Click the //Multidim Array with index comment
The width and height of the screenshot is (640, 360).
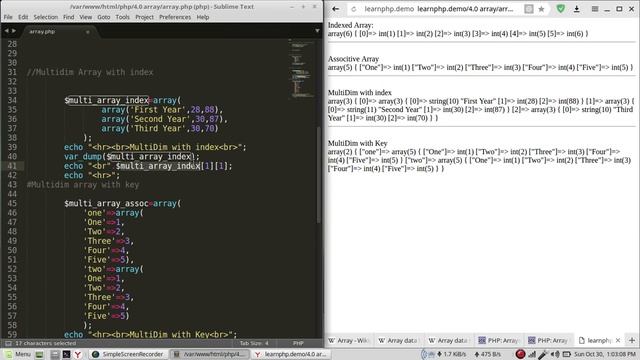click(90, 72)
